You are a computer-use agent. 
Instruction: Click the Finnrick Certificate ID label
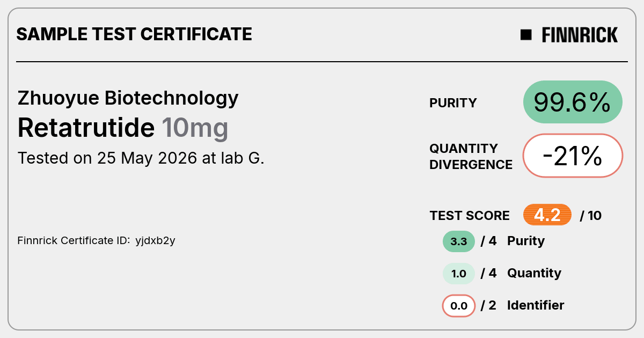pos(74,240)
